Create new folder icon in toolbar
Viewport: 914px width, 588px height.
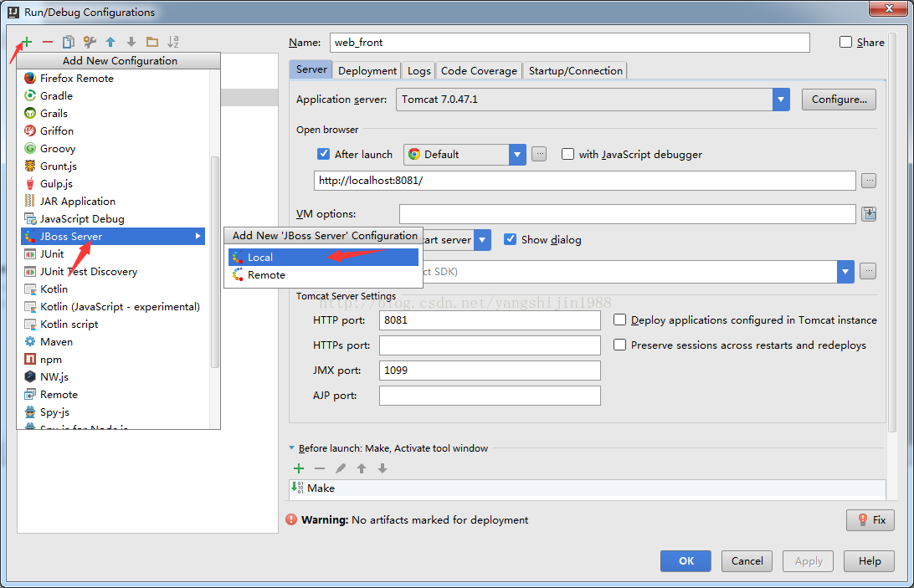click(152, 42)
